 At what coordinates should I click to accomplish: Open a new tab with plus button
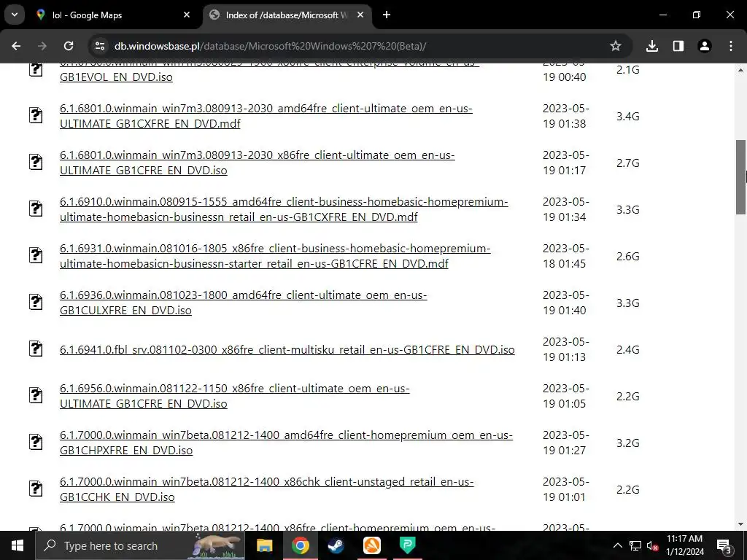387,15
